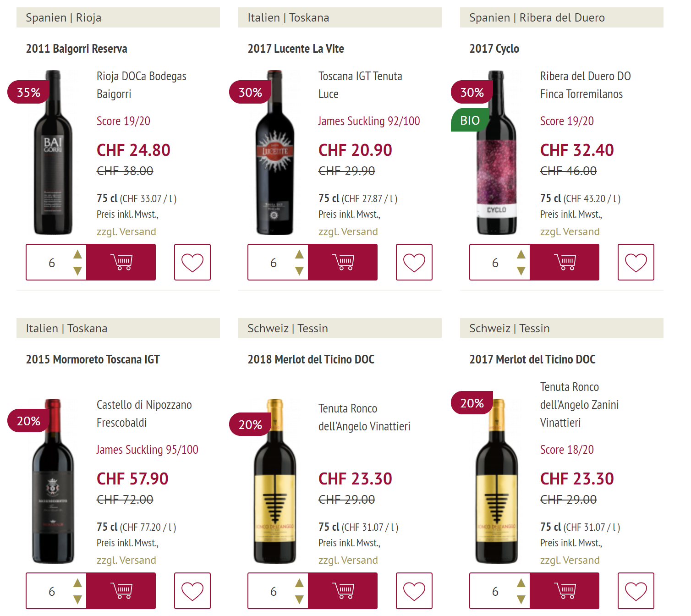Add 2017 Cyclo to shopping cart
This screenshot has height=616, width=691.
(x=565, y=262)
